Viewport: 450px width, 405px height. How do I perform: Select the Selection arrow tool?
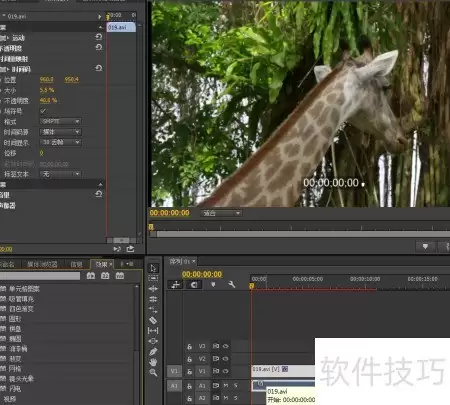[153, 268]
